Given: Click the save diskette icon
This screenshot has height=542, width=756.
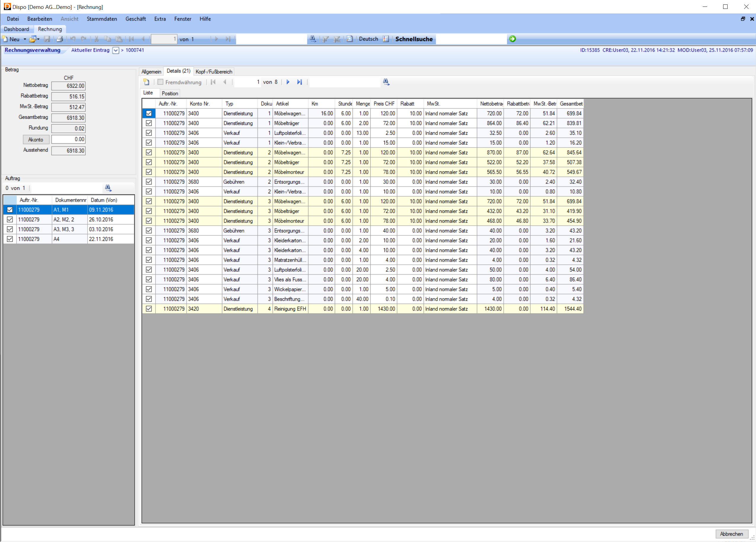Looking at the screenshot, I should coord(47,39).
